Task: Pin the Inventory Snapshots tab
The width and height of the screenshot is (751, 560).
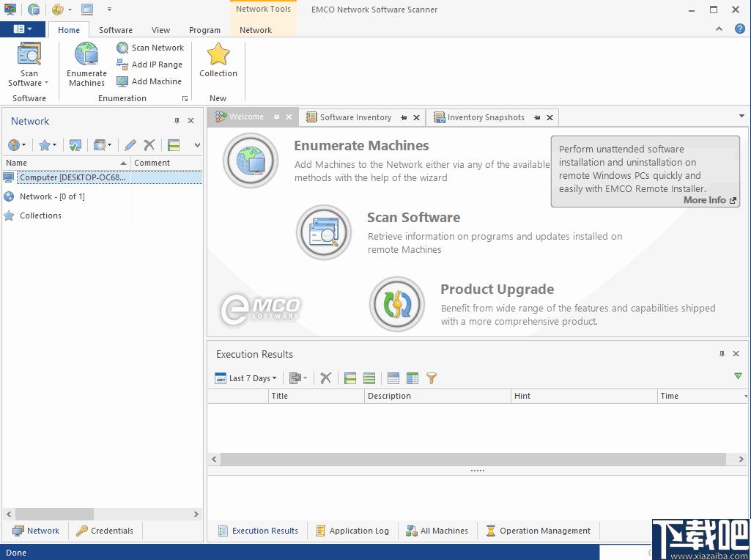Action: pos(537,117)
